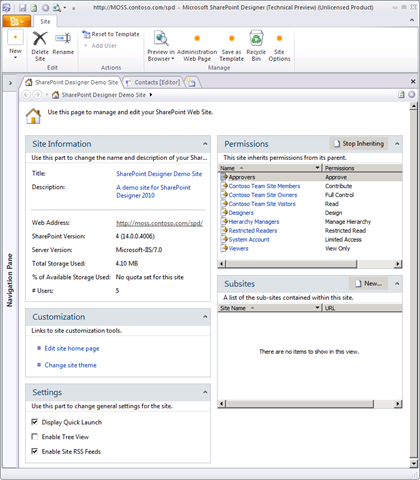Open the Change site theme link
Viewport: 420px width, 480px height.
pyautogui.click(x=71, y=365)
